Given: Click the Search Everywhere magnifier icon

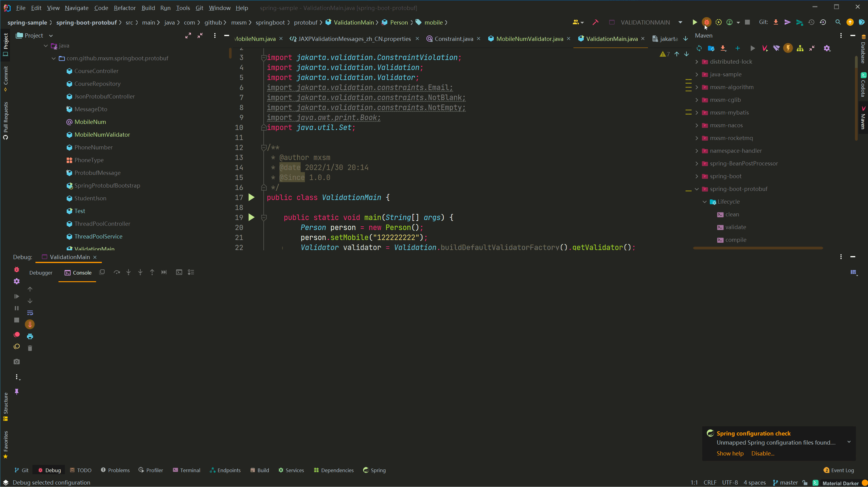Looking at the screenshot, I should tap(838, 22).
